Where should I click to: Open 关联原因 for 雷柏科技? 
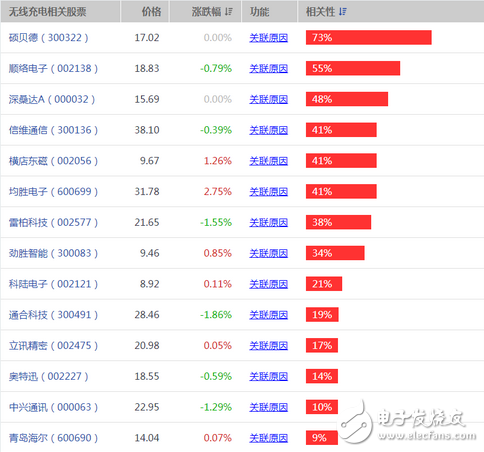click(268, 222)
